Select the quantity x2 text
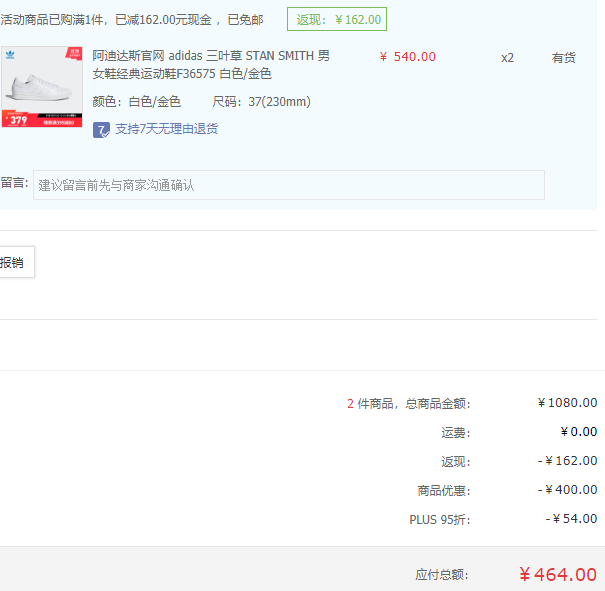Image resolution: width=605 pixels, height=591 pixels. coord(507,58)
